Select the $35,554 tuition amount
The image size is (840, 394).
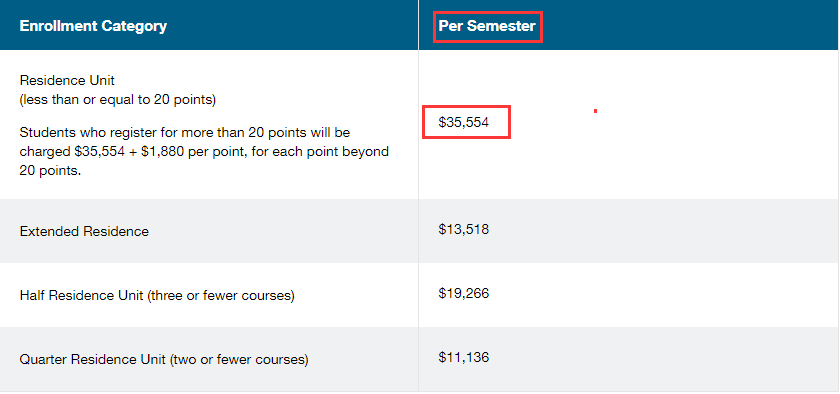pos(463,122)
